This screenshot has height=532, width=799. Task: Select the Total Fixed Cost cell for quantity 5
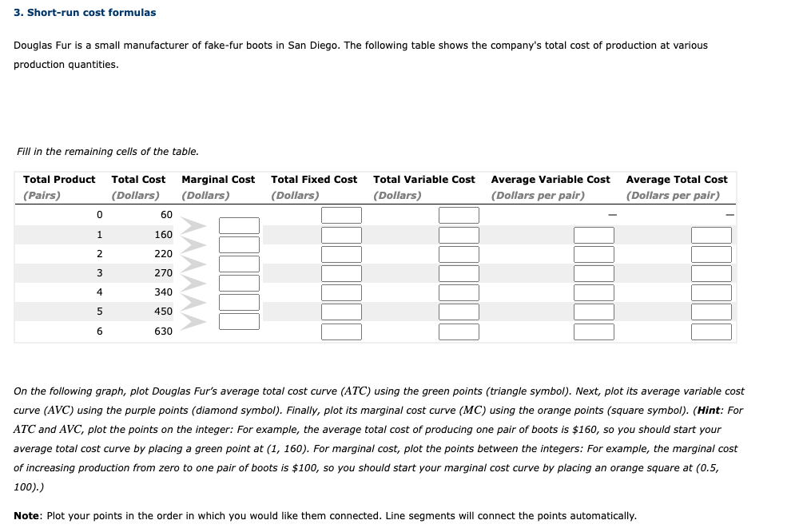click(x=341, y=312)
